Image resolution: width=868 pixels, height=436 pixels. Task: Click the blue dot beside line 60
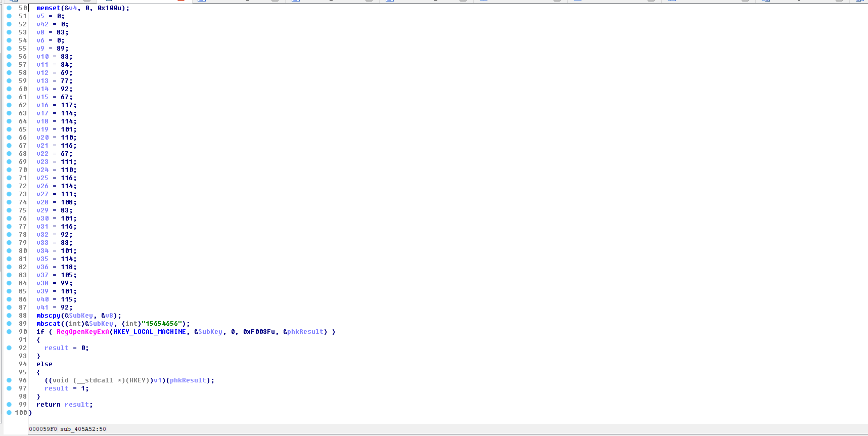(9, 89)
